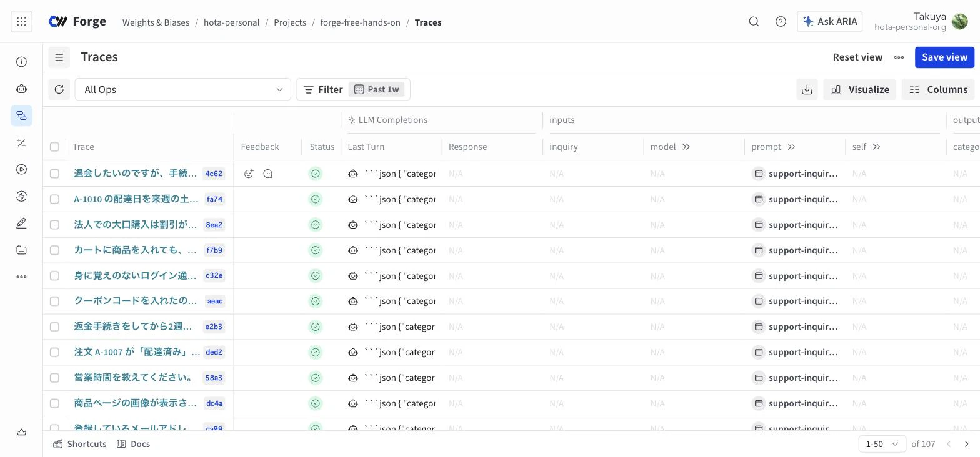Select checkbox for trace fa74
The width and height of the screenshot is (980, 457).
54,199
